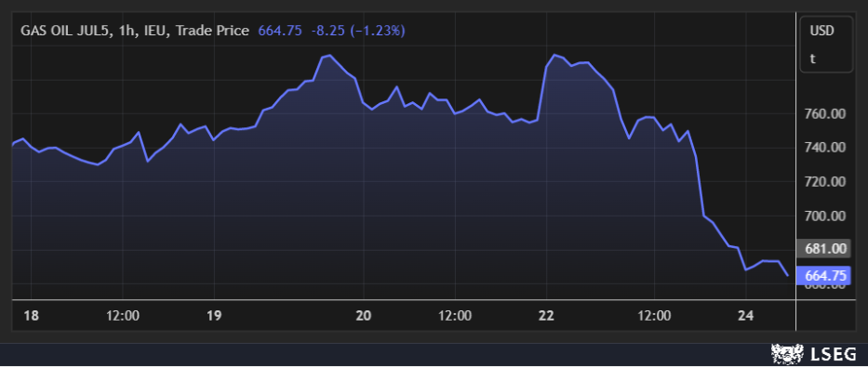
Task: Select date 22 on the time axis
Action: click(x=546, y=316)
